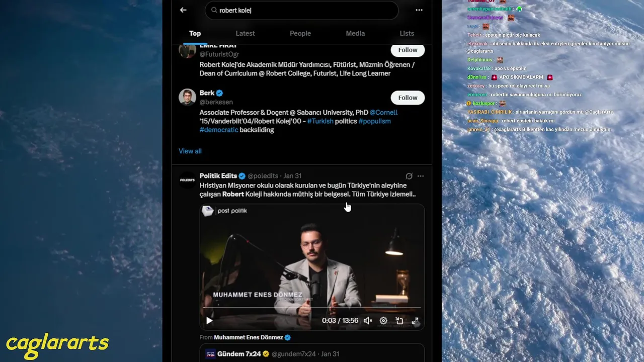Click Berk's verified badge

[220, 93]
